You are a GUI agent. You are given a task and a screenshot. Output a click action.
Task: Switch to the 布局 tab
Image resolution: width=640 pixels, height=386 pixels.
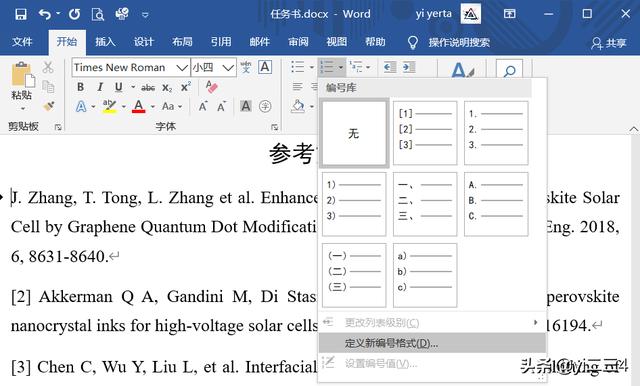click(x=182, y=42)
